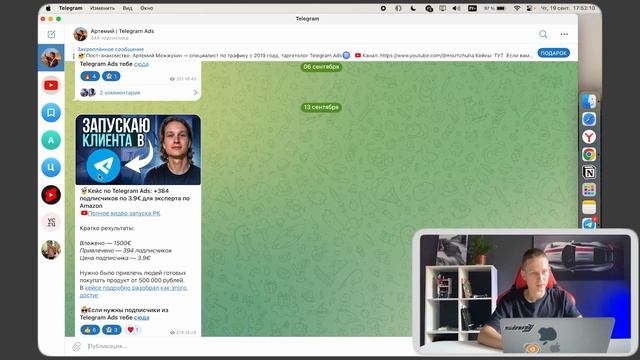Click the Wi-Fi icon in the menu bar
This screenshot has width=640, height=360.
point(517,8)
